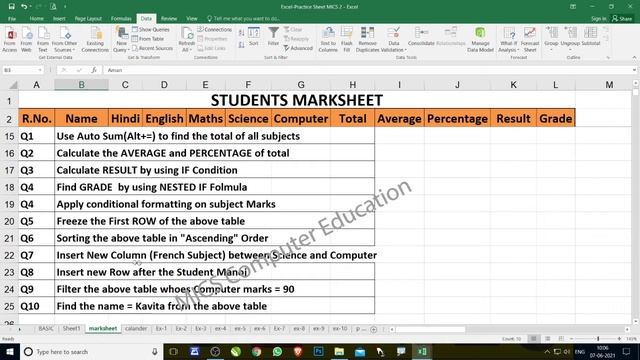640x360 pixels.
Task: Select the Percentage header cell
Action: coord(457,118)
